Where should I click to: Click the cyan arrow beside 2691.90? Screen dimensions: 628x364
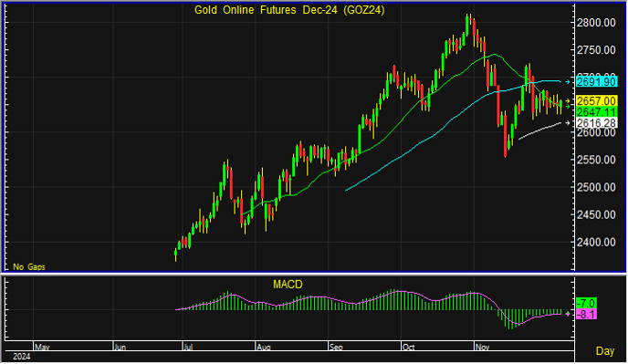coord(568,82)
